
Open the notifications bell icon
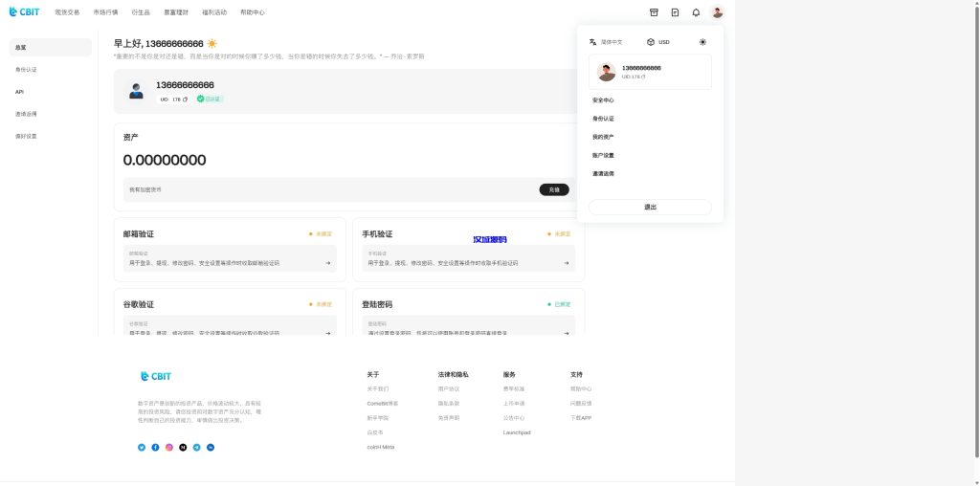696,11
